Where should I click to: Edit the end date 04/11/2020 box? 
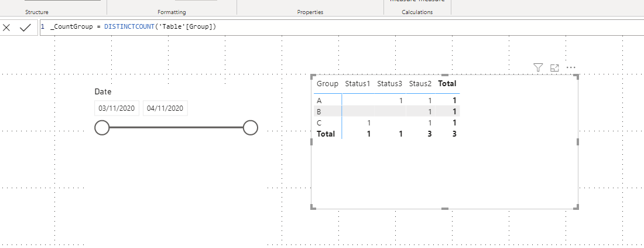click(165, 108)
